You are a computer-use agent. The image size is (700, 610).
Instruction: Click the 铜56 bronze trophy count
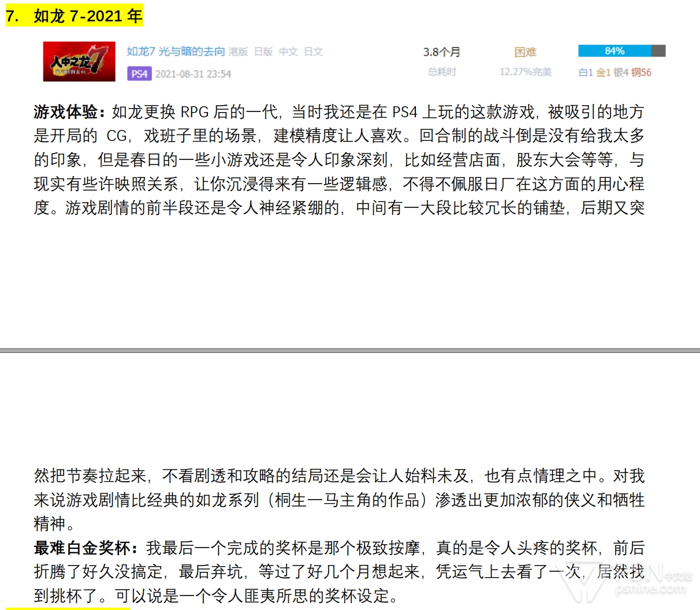click(x=641, y=72)
